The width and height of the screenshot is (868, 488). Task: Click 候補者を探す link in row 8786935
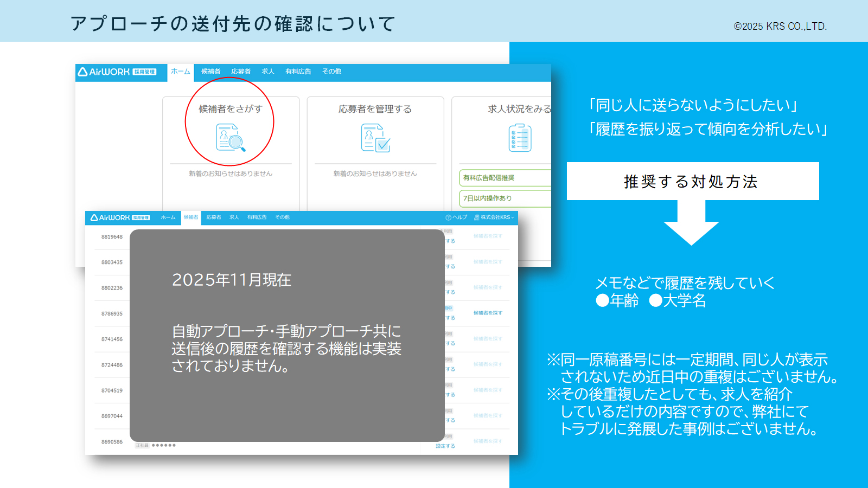point(488,313)
